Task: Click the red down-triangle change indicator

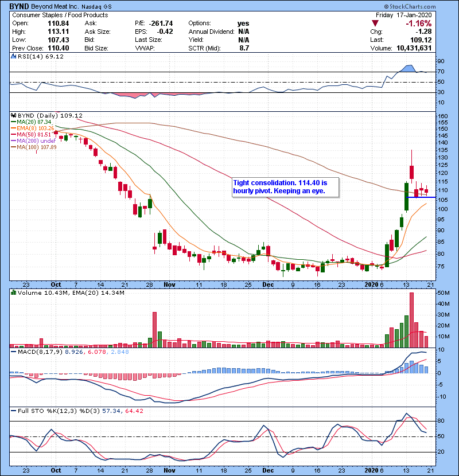Action: 375,24
